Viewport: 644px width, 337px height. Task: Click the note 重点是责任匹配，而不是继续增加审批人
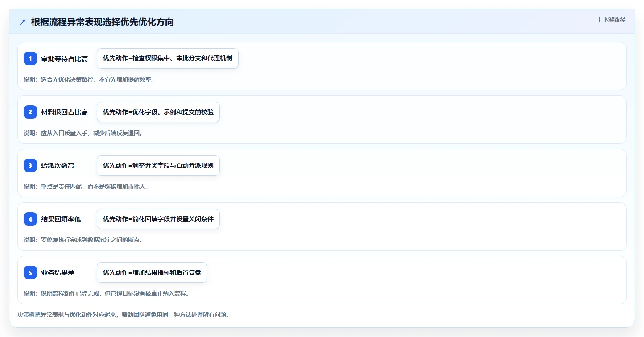86,186
